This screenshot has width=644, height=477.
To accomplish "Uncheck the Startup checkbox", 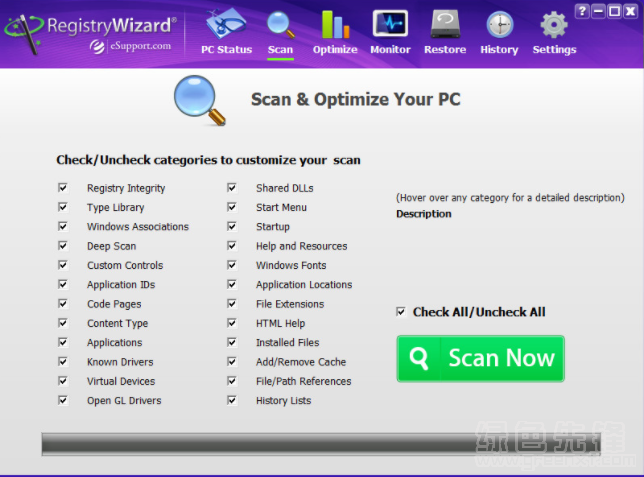I will point(232,226).
